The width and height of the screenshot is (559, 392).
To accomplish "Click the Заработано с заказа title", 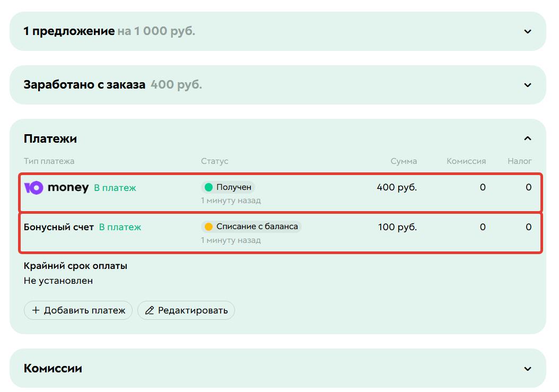I will pos(84,85).
